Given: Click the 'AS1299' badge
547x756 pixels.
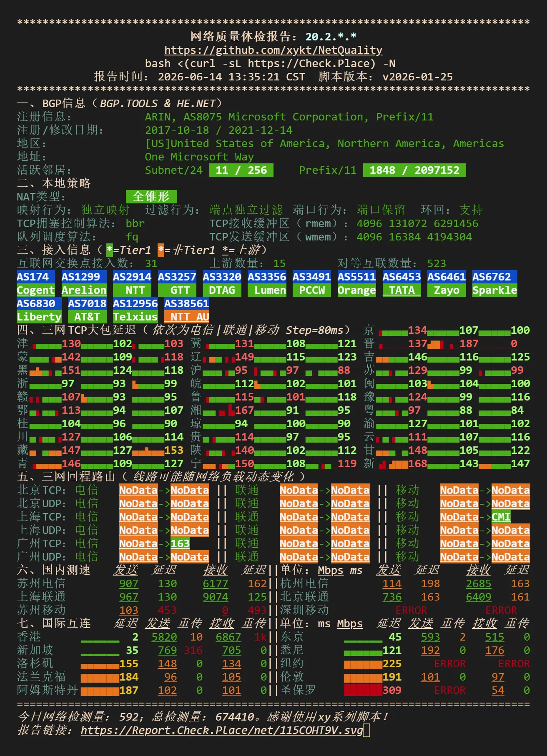Looking at the screenshot, I should coord(84,277).
